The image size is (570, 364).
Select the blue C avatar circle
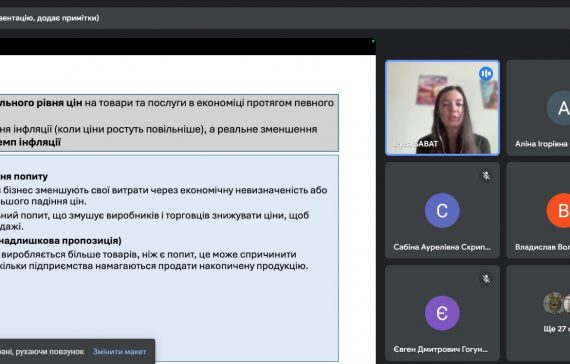tap(442, 211)
